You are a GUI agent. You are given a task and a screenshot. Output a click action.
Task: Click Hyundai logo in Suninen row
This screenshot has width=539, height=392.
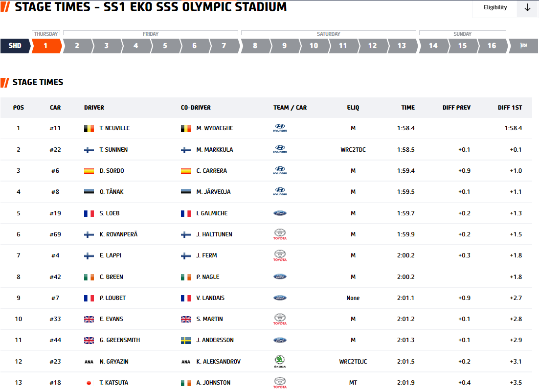tap(280, 149)
